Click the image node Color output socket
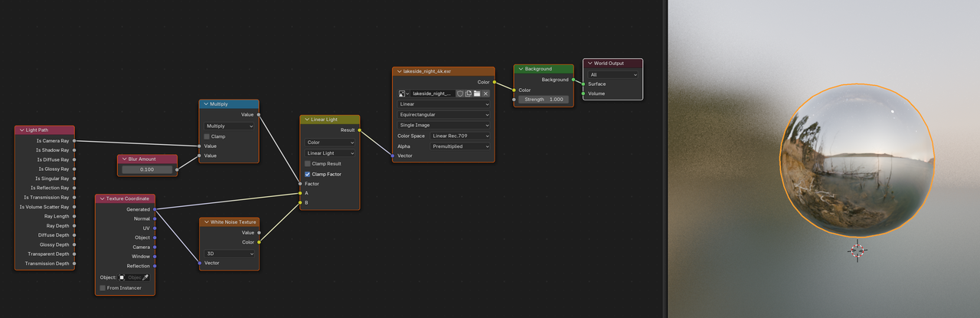 point(495,82)
